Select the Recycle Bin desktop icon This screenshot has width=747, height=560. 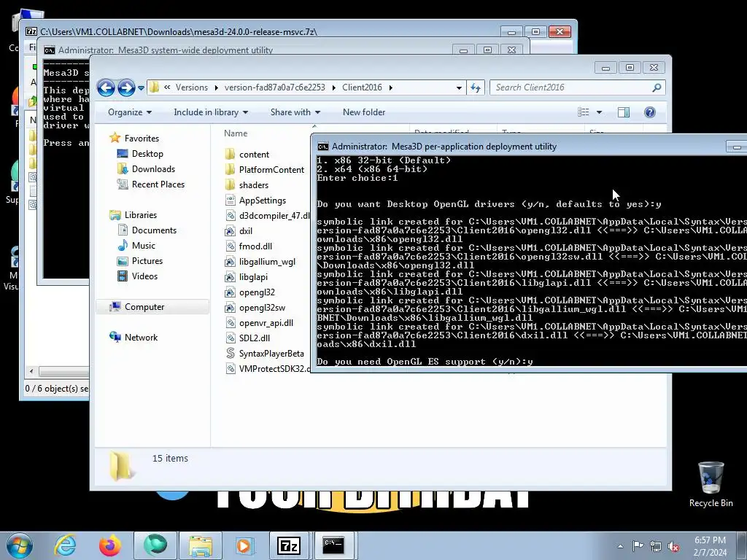coord(711,484)
